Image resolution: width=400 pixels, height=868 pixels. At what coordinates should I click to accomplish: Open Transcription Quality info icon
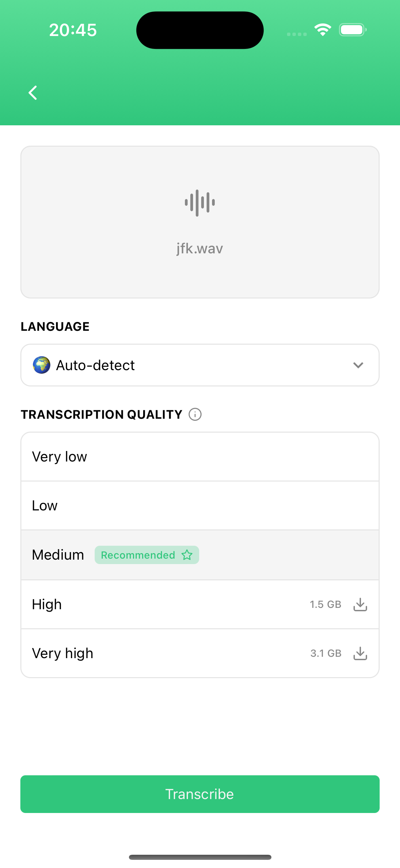pos(195,414)
